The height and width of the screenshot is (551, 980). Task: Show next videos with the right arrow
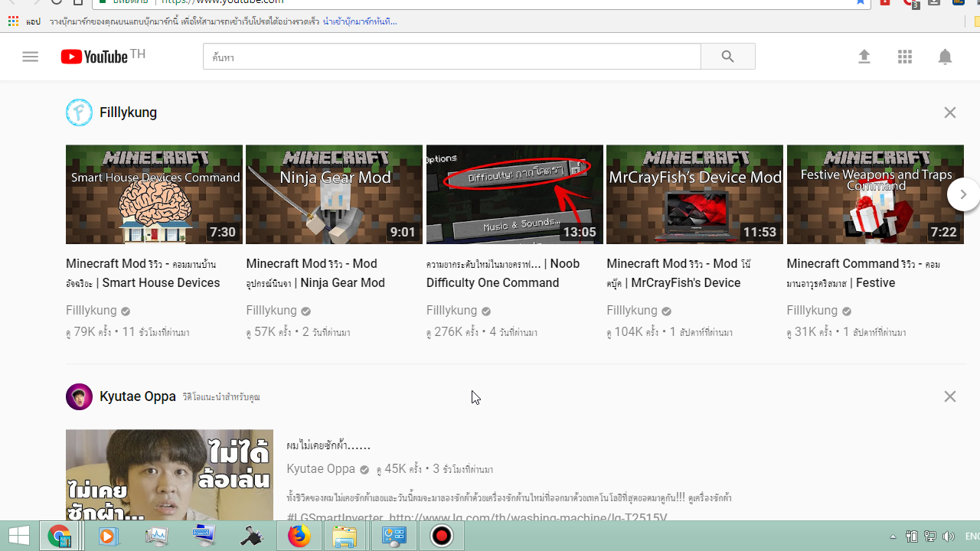pos(962,194)
